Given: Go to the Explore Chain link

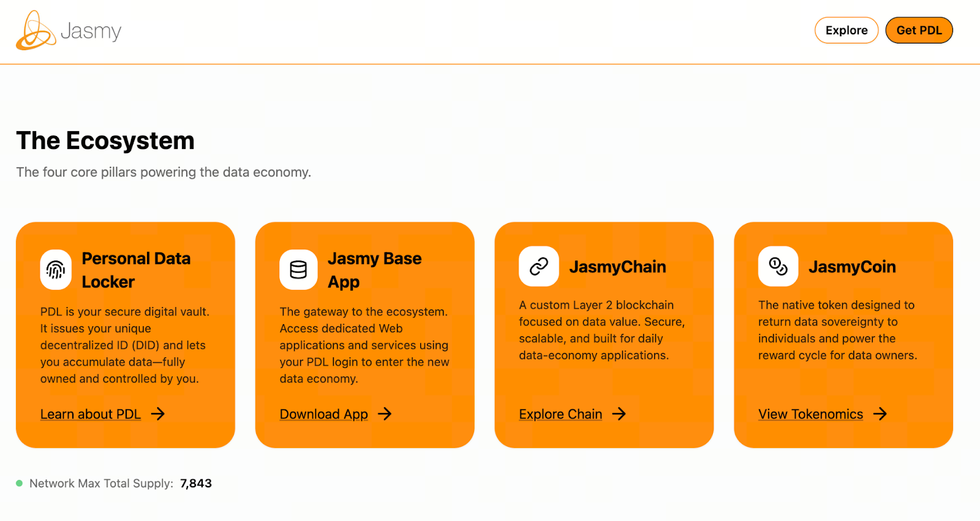Looking at the screenshot, I should point(560,414).
